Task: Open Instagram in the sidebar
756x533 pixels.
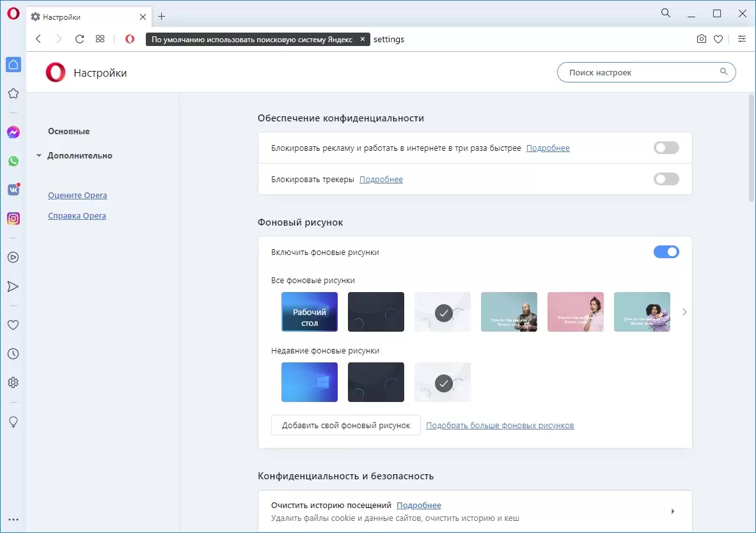Action: pos(13,219)
